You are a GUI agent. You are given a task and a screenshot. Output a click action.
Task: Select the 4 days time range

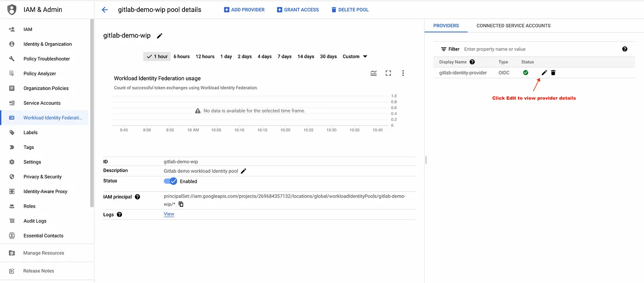264,57
